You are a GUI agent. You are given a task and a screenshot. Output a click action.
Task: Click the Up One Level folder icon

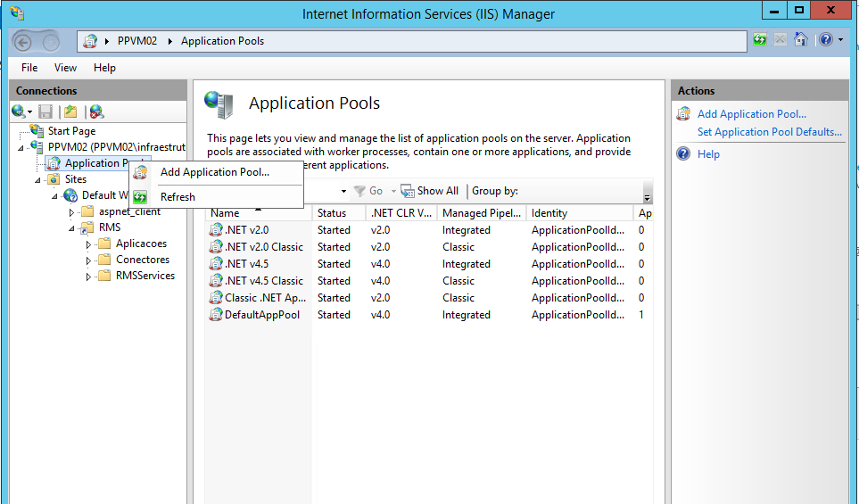(x=70, y=112)
